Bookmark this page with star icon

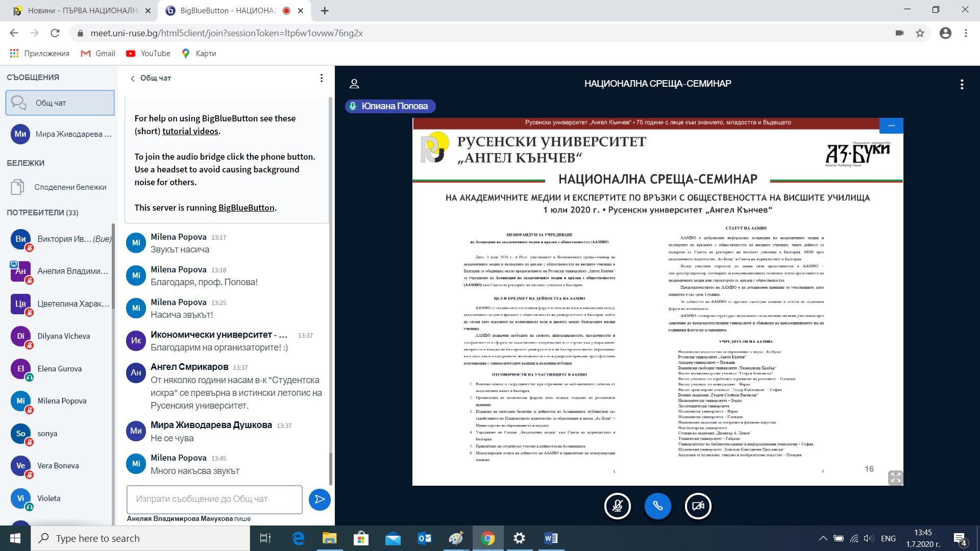920,33
